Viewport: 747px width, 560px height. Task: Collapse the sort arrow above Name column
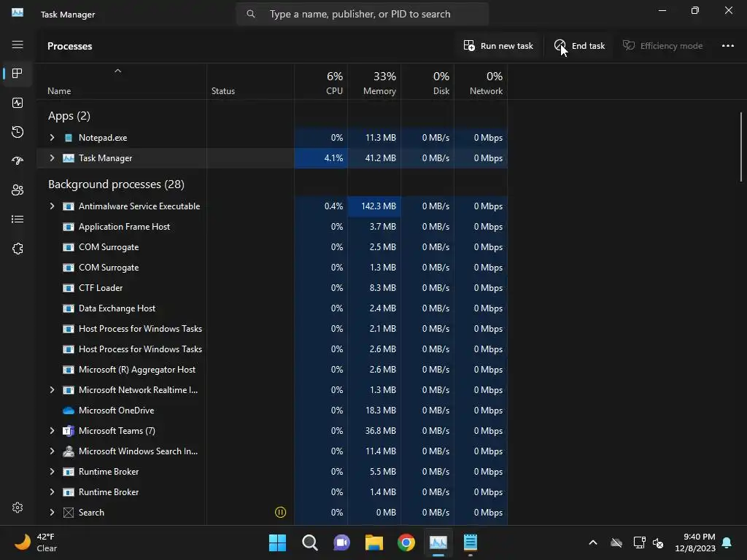117,71
